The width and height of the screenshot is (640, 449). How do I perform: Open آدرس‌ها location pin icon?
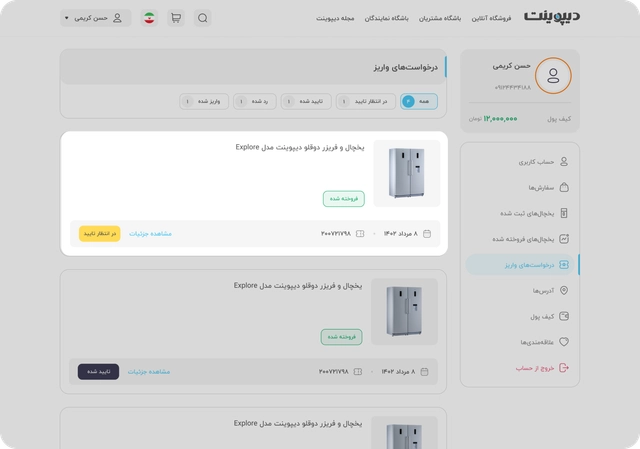click(x=564, y=291)
